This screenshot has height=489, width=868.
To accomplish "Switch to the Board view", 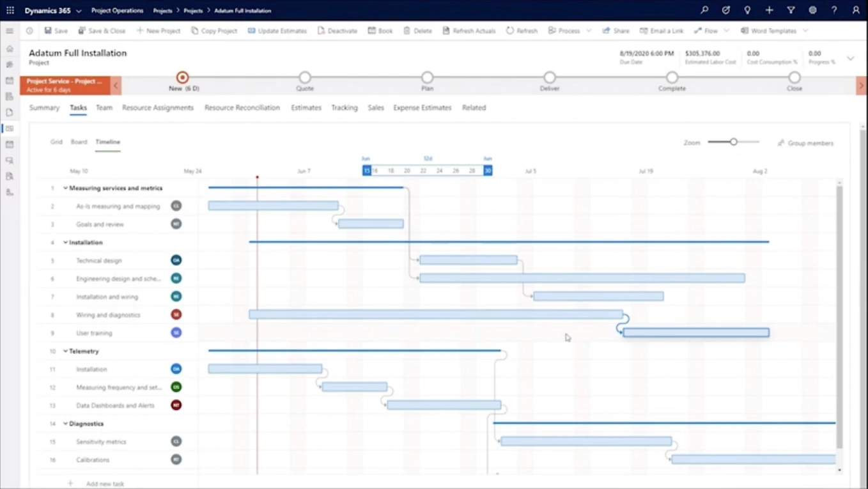I will pos(79,142).
